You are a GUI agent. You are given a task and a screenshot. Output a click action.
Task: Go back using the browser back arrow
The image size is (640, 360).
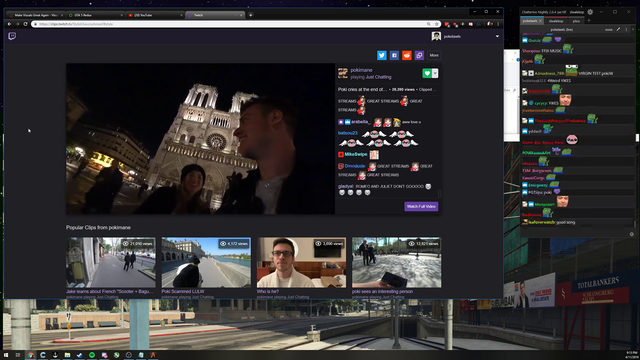point(9,24)
